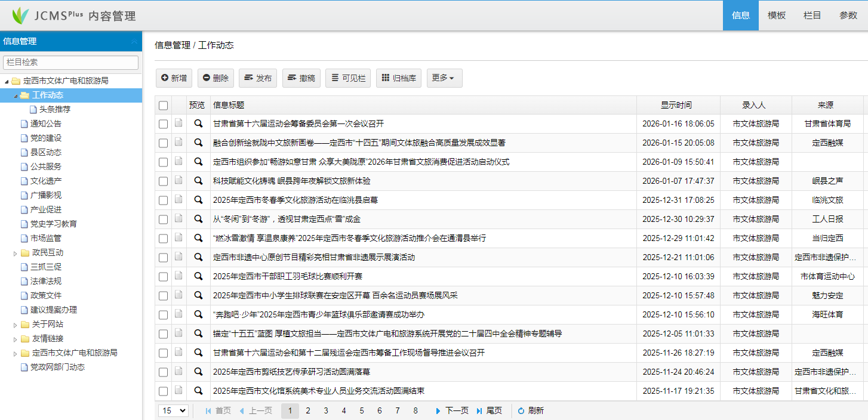Click the 刷新 refresh icon in the pagination bar

tap(521, 411)
